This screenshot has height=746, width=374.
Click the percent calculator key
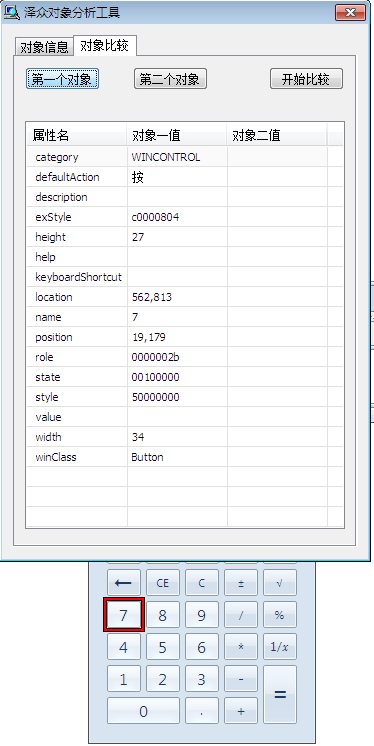280,615
